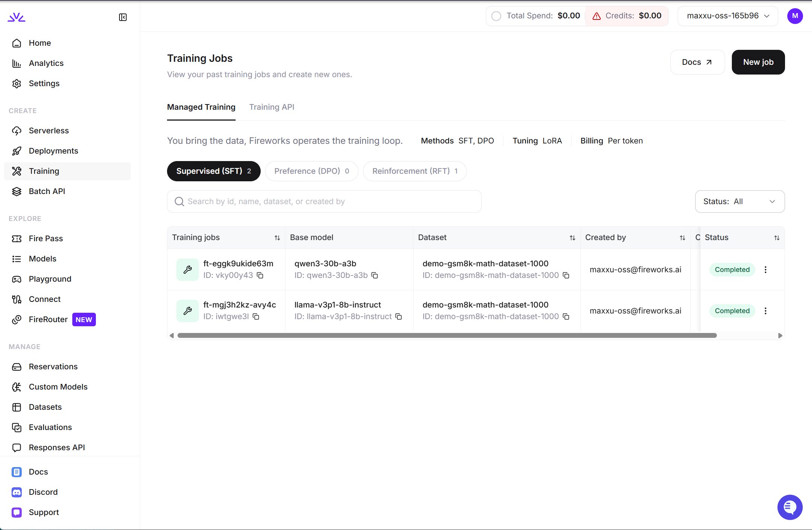Open Settings in sidebar

click(x=67, y=84)
